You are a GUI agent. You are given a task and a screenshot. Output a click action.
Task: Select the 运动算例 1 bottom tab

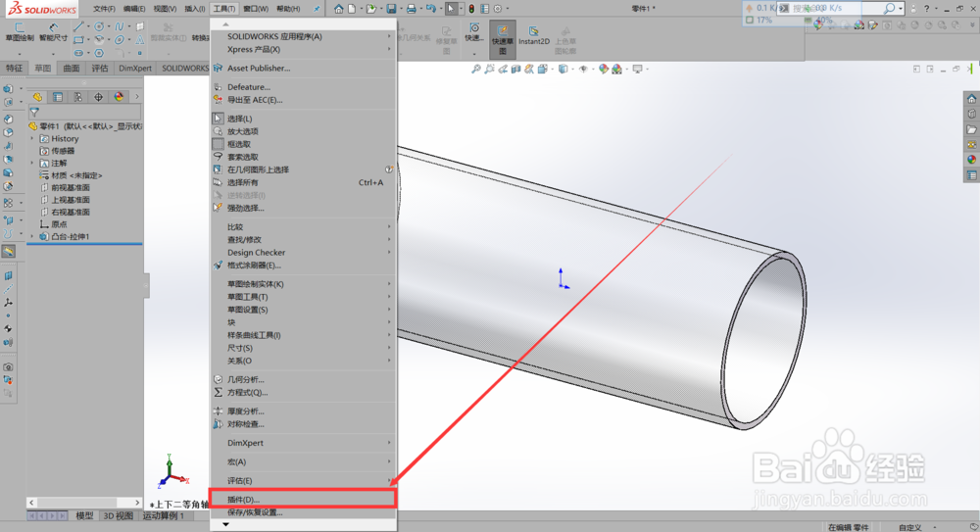pos(163,515)
